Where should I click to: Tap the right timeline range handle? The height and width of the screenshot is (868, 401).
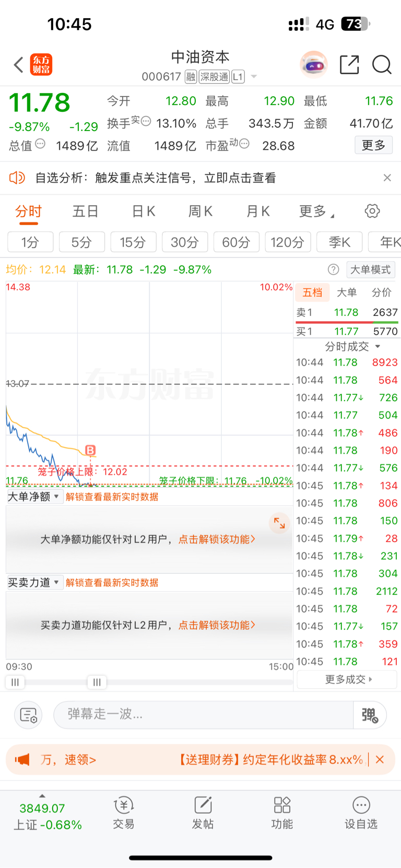[97, 682]
